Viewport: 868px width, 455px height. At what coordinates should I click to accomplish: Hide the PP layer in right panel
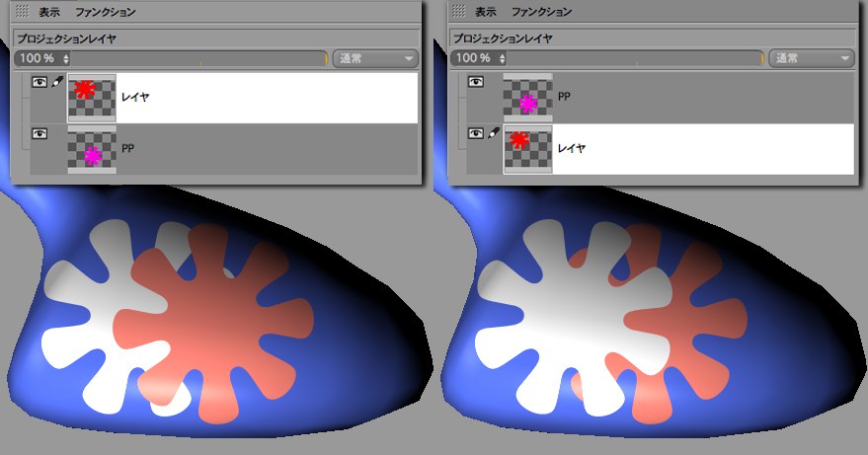tap(476, 82)
